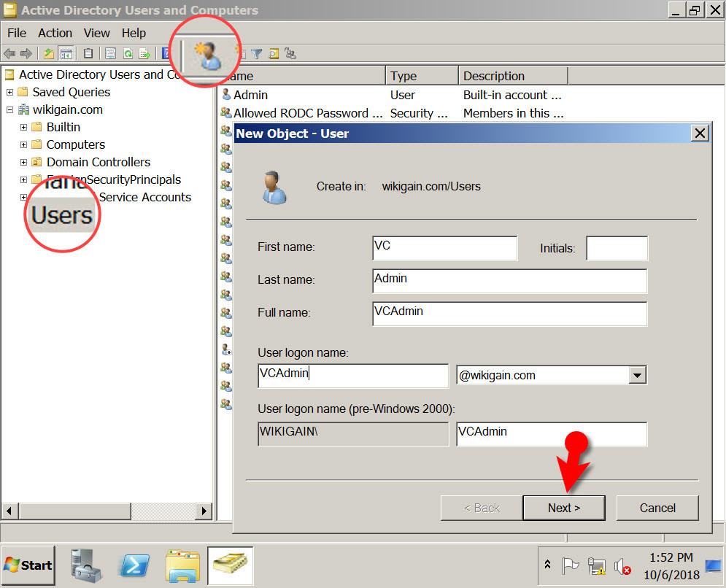Expand the Computers container
726x588 pixels.
23,145
